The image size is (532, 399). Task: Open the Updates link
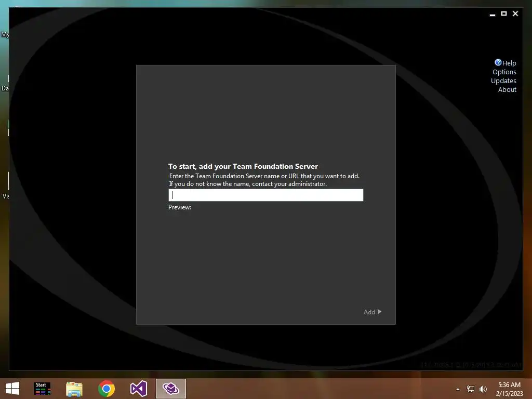coord(503,81)
